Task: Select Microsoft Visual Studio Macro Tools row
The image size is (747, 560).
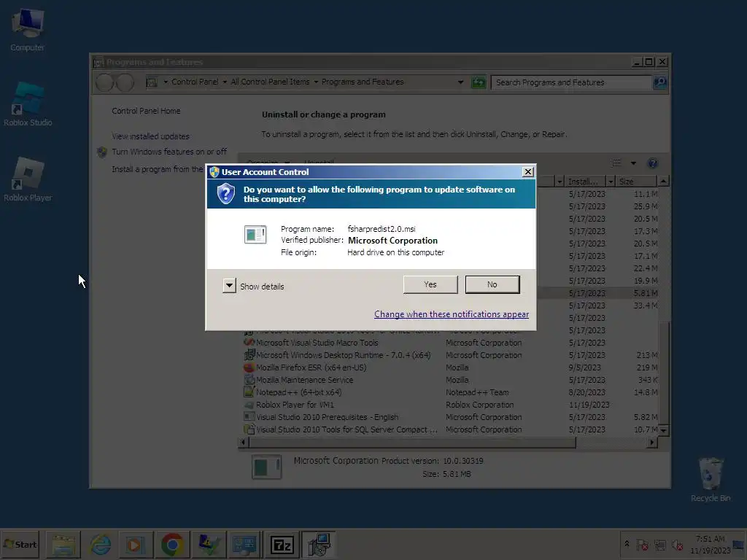Action: tap(450, 343)
